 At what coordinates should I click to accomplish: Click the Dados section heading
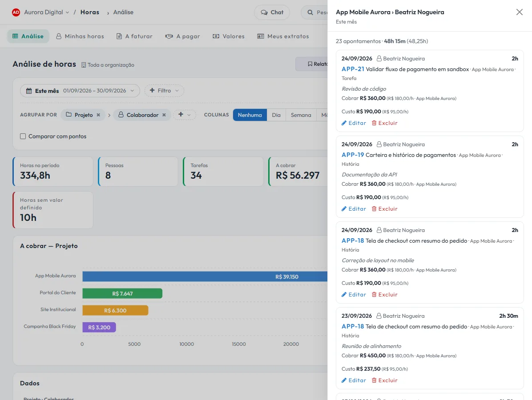29,383
